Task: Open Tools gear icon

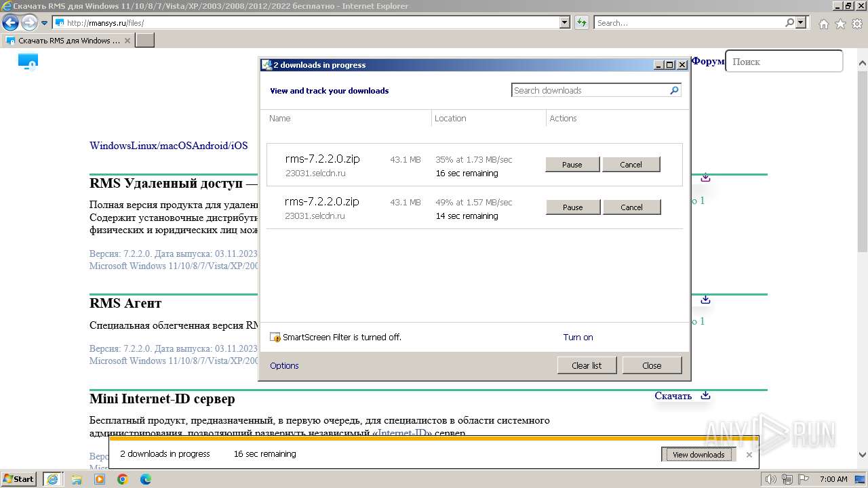Action: (x=856, y=24)
